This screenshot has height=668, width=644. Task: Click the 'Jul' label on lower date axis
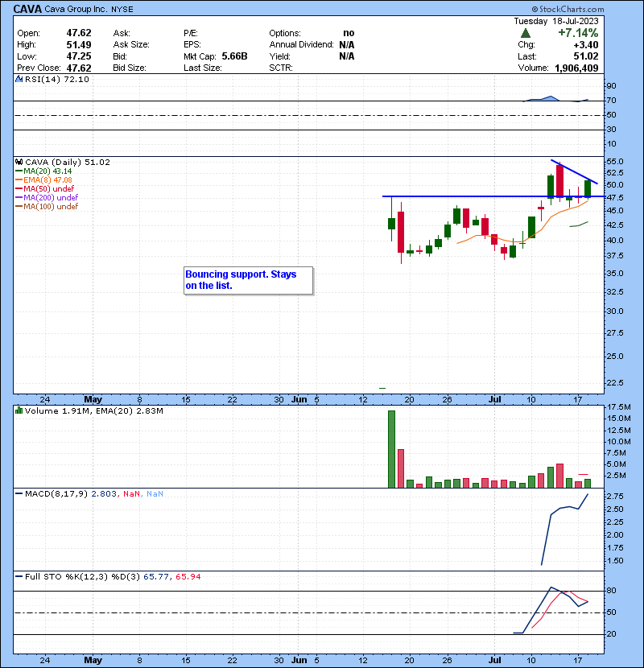tap(494, 660)
